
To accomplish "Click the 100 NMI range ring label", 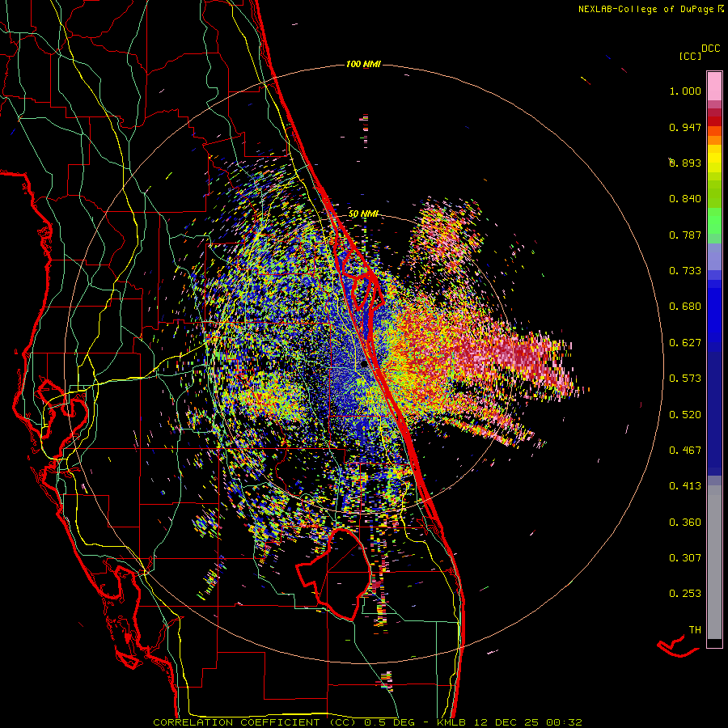I will click(x=363, y=64).
